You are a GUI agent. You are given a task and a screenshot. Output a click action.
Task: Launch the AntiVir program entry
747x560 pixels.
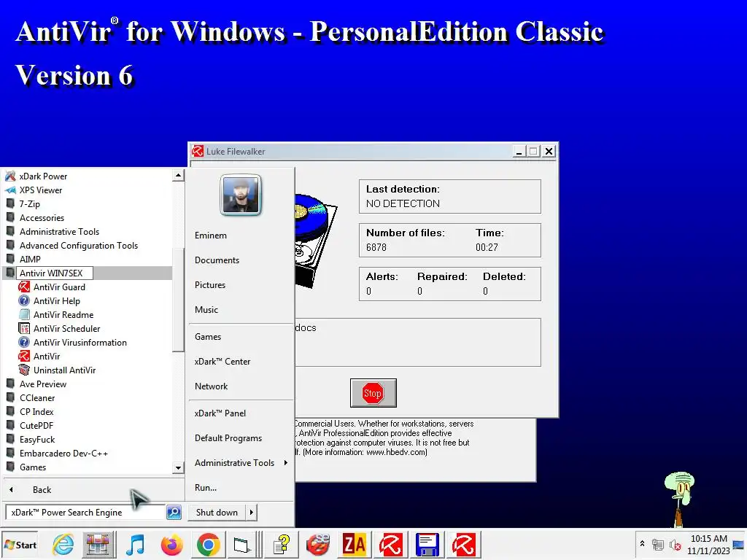click(x=46, y=356)
